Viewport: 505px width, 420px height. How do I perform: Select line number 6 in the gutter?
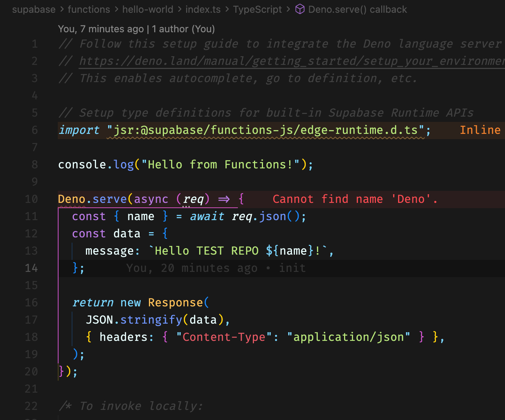[35, 130]
